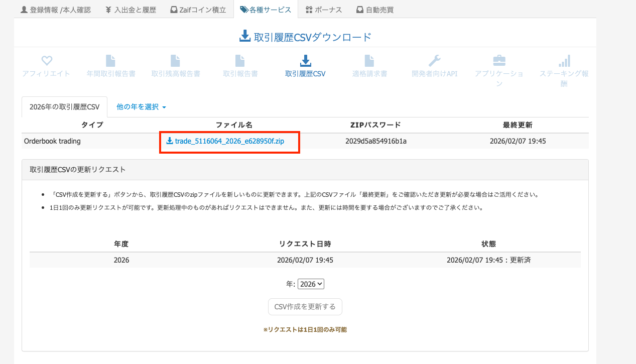Click the アフィリエイト heart icon
Viewport: 636px width, 364px height.
click(x=47, y=61)
